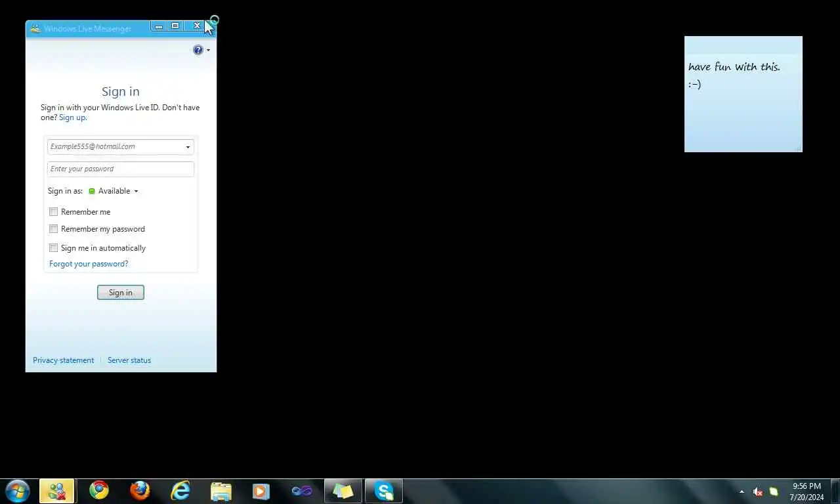Tick Sign me in automatically checkbox
The image size is (840, 504).
tap(54, 248)
